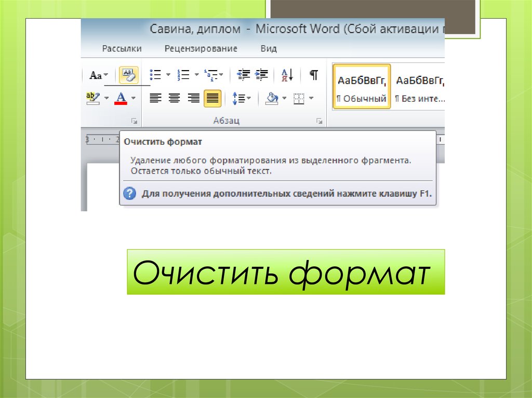Apply the text highlight color marker

point(94,98)
